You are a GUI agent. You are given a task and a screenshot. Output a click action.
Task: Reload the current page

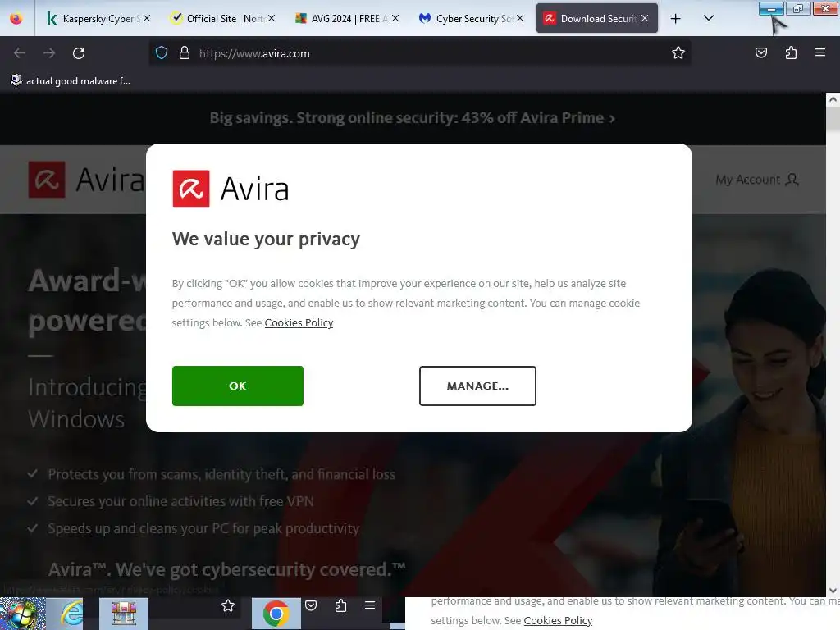pyautogui.click(x=79, y=53)
